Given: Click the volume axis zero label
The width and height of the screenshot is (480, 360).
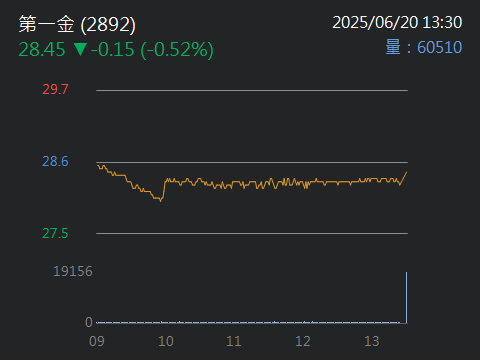Looking at the screenshot, I should pyautogui.click(x=89, y=322).
